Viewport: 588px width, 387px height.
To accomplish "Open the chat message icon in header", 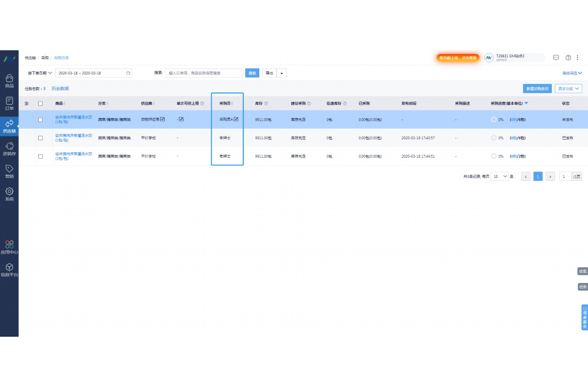I will pos(556,58).
